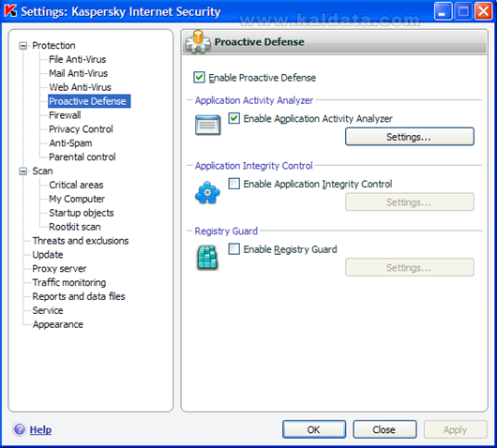Check Enable Application Integrity Control

(x=234, y=184)
